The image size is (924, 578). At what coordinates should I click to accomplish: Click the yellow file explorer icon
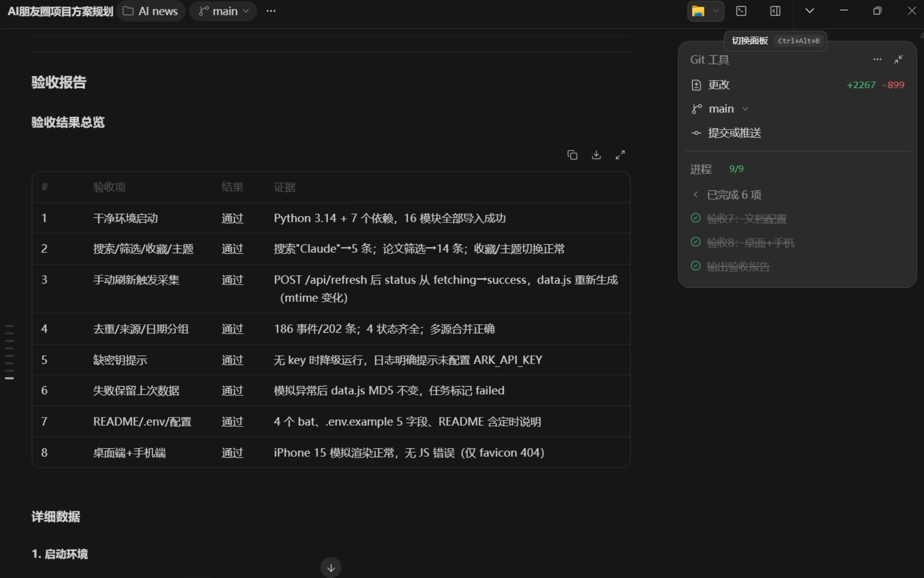click(x=698, y=11)
